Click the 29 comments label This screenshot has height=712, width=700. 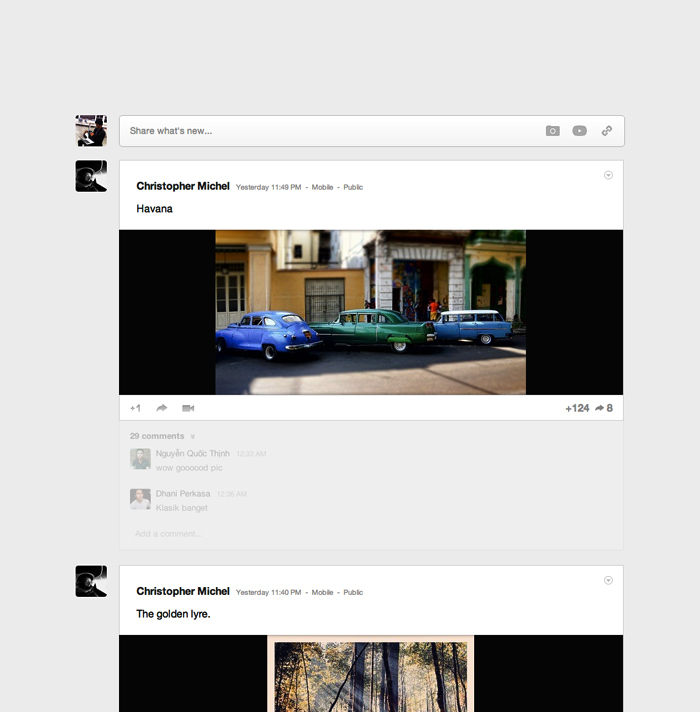[x=157, y=436]
